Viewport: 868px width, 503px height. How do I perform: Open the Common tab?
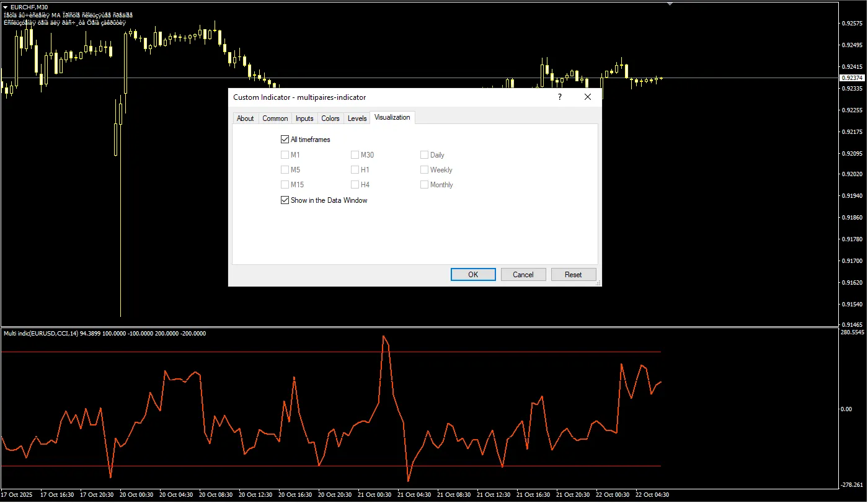pos(275,118)
